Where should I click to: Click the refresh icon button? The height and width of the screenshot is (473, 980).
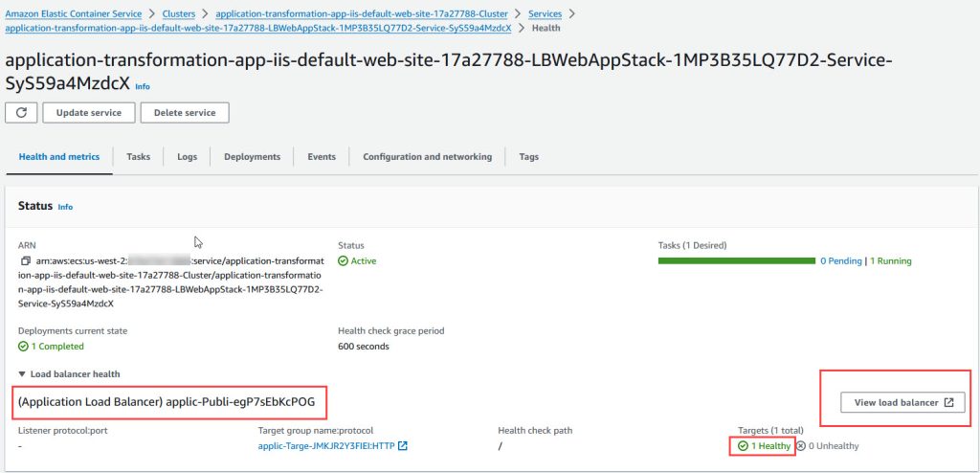(21, 113)
